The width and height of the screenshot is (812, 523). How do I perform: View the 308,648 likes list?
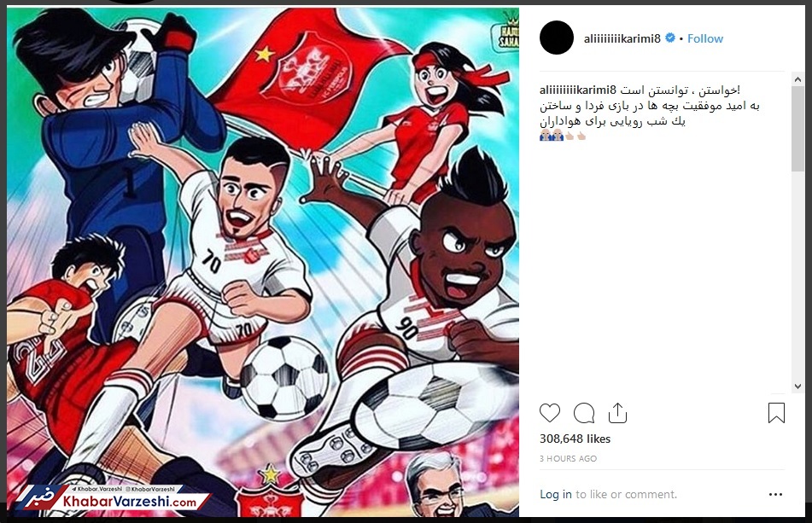[x=575, y=439]
